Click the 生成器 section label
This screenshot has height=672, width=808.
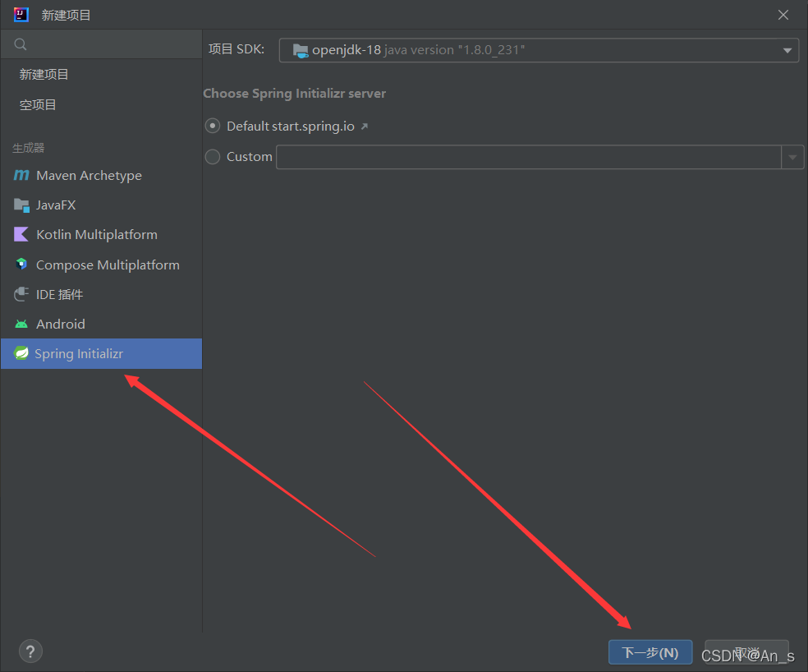point(29,148)
